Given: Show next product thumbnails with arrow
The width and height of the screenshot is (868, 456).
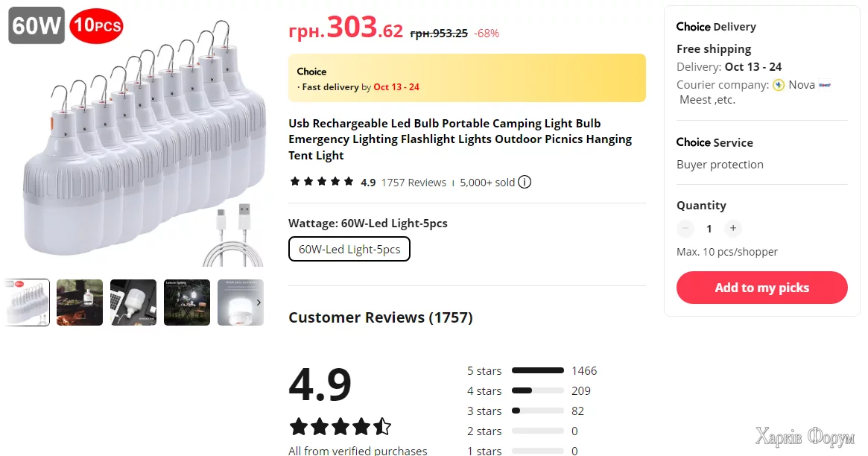Looking at the screenshot, I should pyautogui.click(x=259, y=303).
